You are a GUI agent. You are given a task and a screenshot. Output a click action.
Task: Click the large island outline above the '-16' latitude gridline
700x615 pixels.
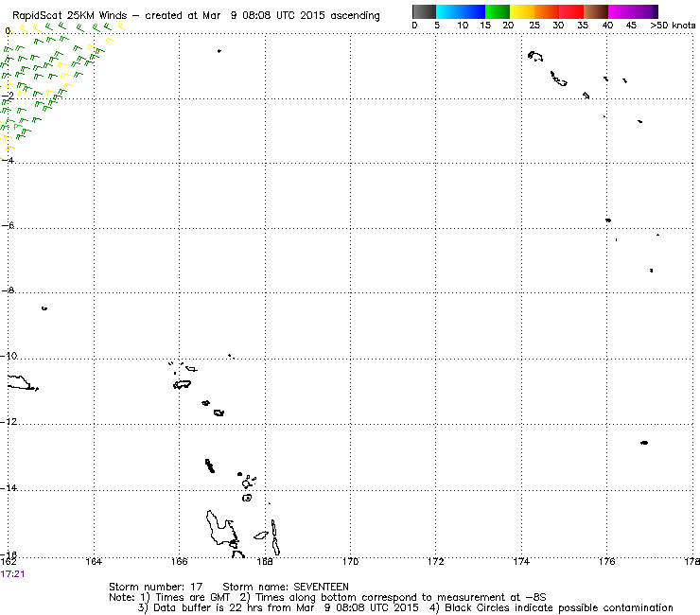(222, 529)
